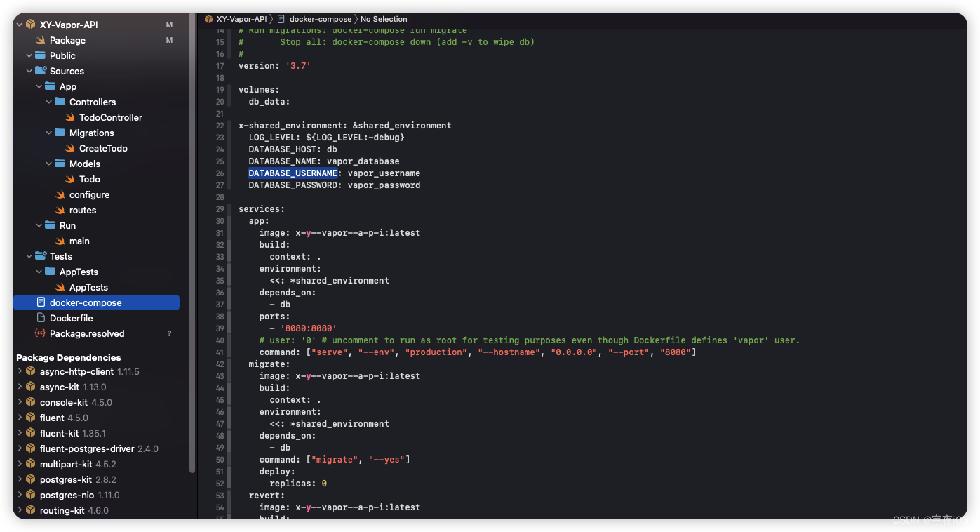Screen dimensions: 980x532
Task: Click the "volumes:" line in the editor
Action: tap(259, 90)
